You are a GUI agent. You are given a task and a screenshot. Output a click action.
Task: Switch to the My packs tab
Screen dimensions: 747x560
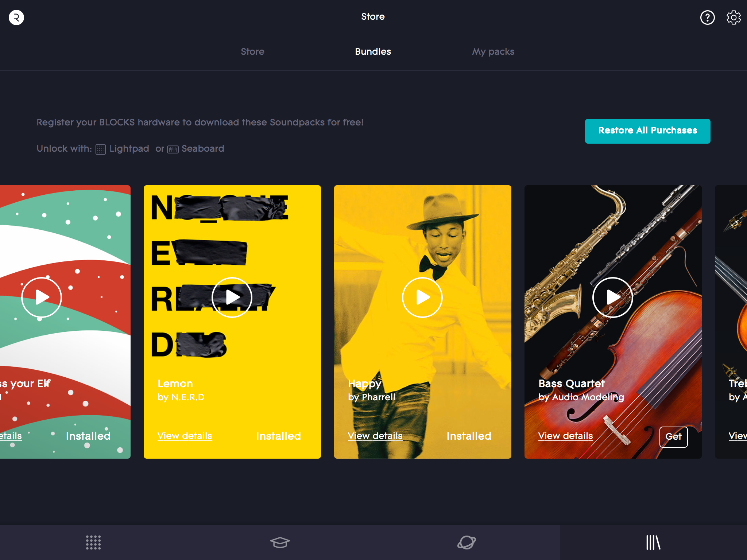(x=493, y=52)
